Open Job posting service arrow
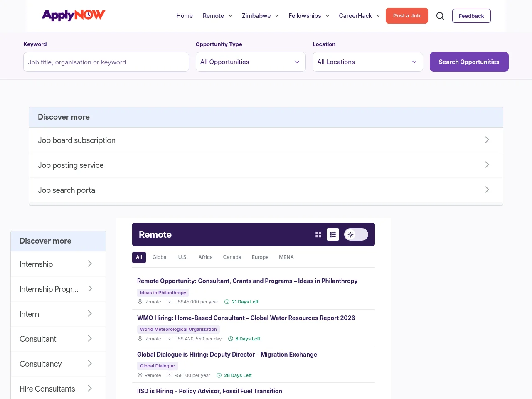532x399 pixels. tap(487, 165)
